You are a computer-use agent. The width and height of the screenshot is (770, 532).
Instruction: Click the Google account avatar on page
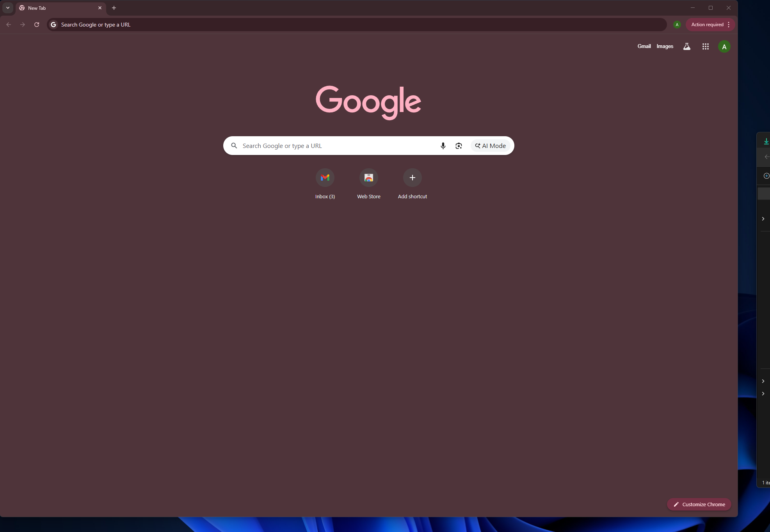click(724, 46)
